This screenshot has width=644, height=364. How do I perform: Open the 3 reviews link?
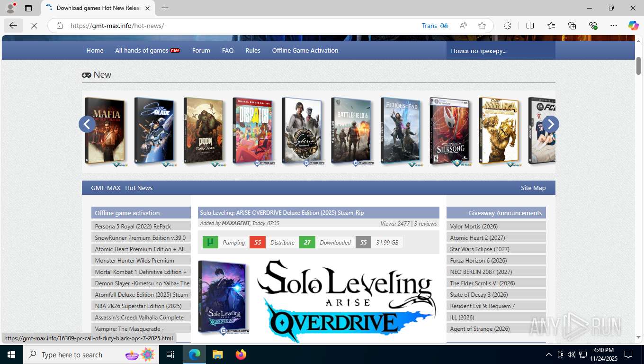[425, 223]
